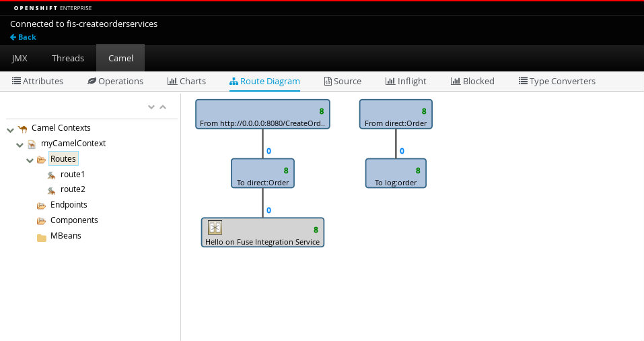Click the myCamelContext camel icon
The width and height of the screenshot is (644, 341).
[x=32, y=144]
